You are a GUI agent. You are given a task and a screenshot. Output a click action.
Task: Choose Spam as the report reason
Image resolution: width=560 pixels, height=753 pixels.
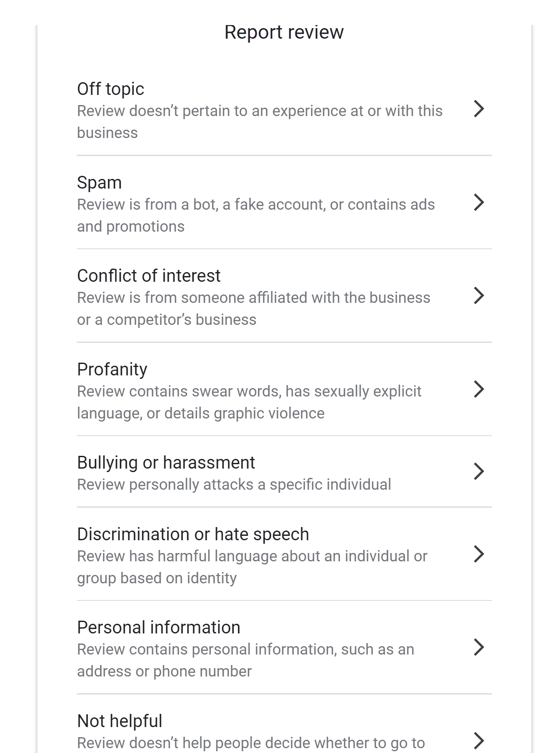point(99,182)
